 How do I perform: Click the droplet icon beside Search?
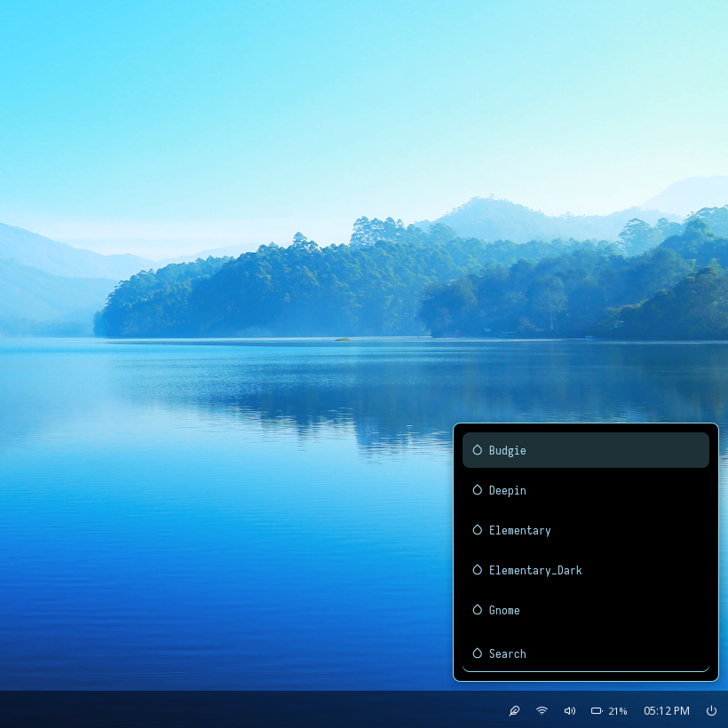pyautogui.click(x=478, y=653)
